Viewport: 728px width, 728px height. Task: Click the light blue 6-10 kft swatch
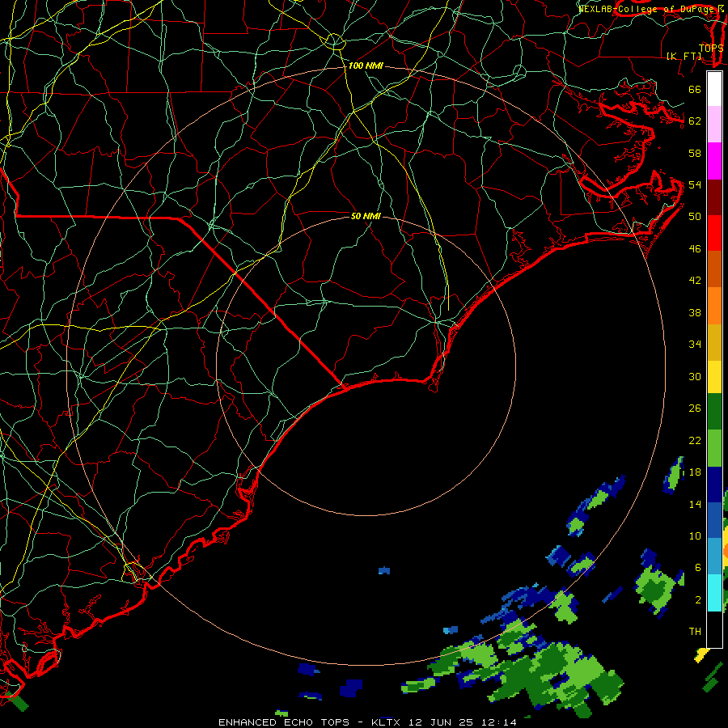pos(714,557)
